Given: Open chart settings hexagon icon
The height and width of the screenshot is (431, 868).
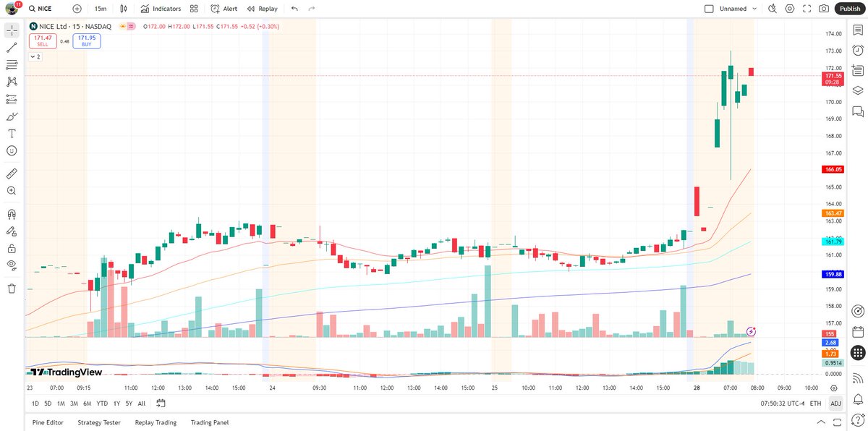Looking at the screenshot, I should 790,9.
